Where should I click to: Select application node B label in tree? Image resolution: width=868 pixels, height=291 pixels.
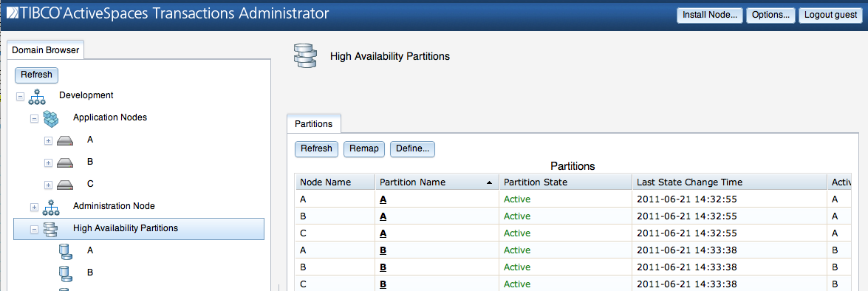pos(90,162)
